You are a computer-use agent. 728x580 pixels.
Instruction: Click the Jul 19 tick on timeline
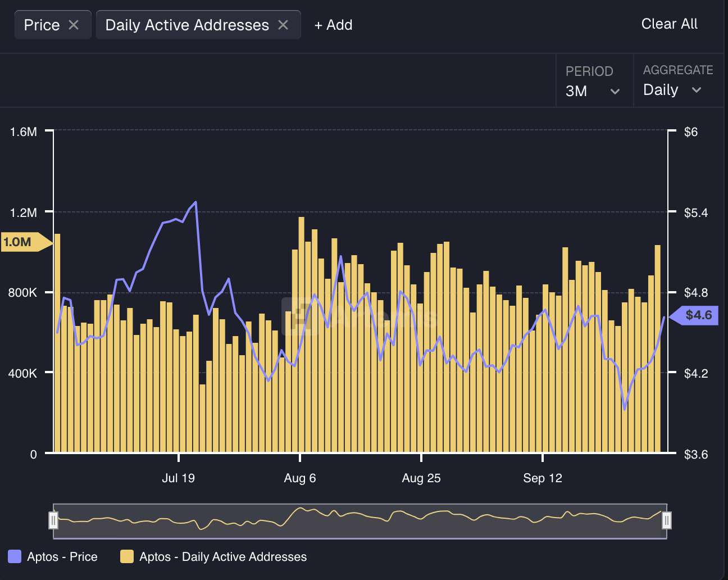(x=178, y=478)
